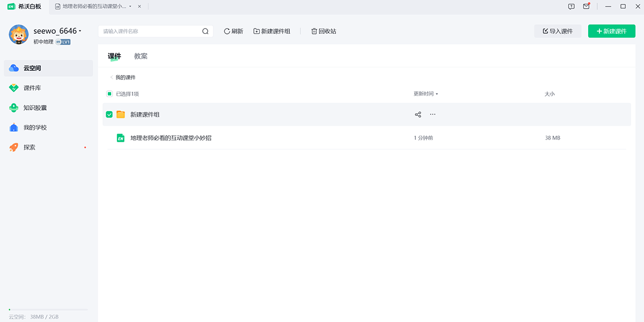
Task: Go back using the chevron beside 我的课件
Action: click(x=112, y=77)
